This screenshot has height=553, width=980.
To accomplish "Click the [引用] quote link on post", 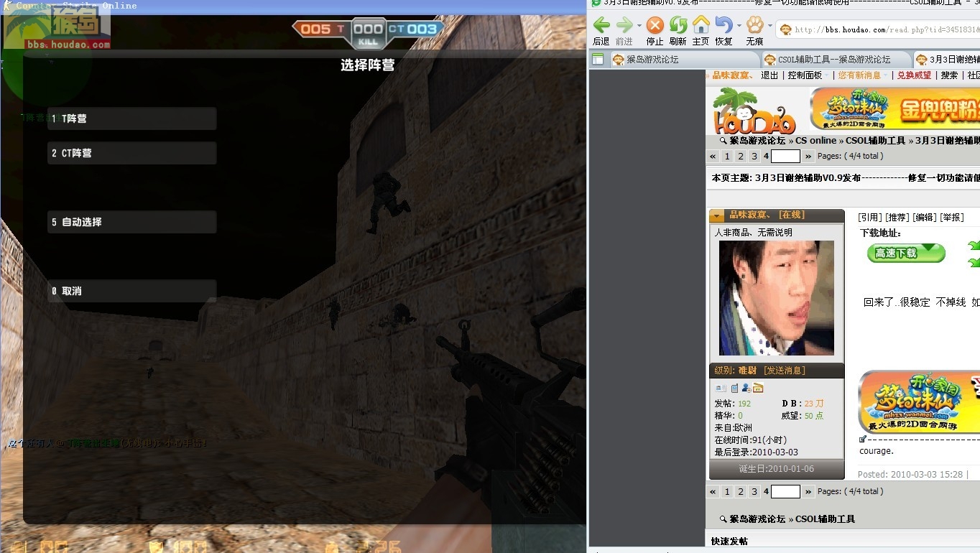I will click(x=869, y=217).
